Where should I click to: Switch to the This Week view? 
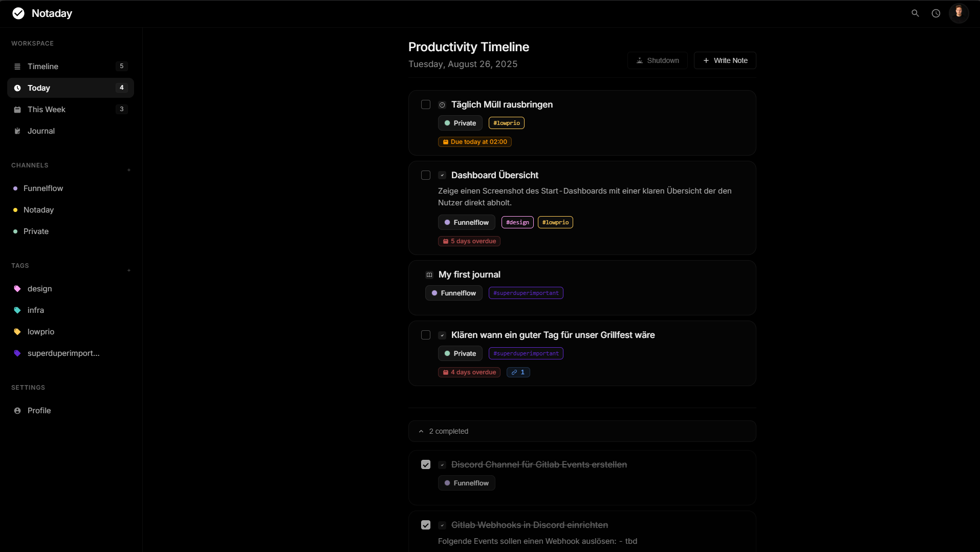pyautogui.click(x=71, y=110)
